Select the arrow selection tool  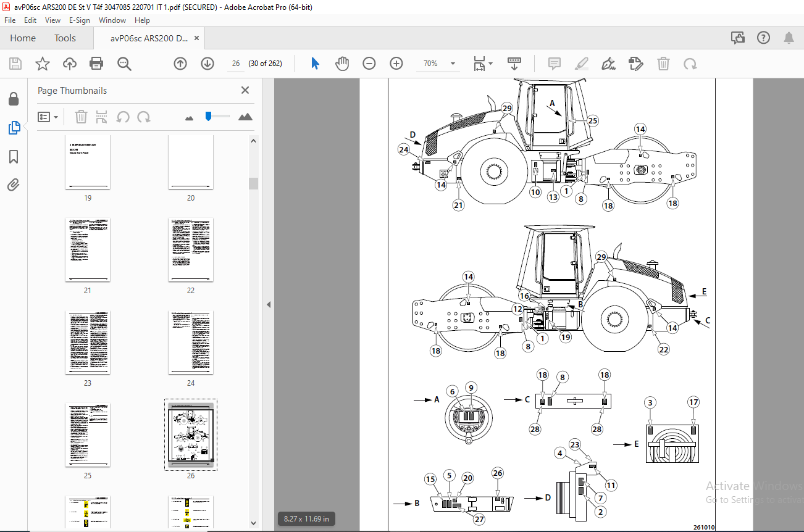coord(316,64)
